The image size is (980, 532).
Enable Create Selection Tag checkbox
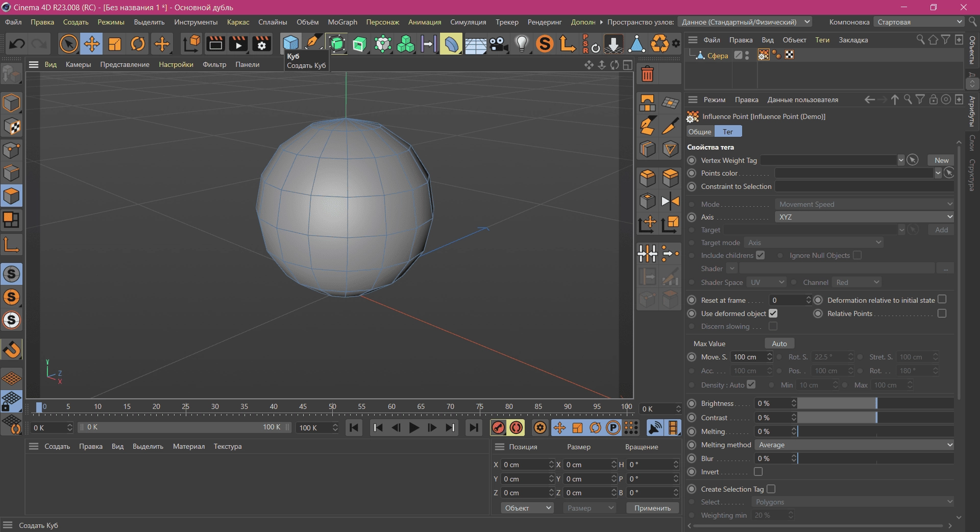[x=771, y=489]
